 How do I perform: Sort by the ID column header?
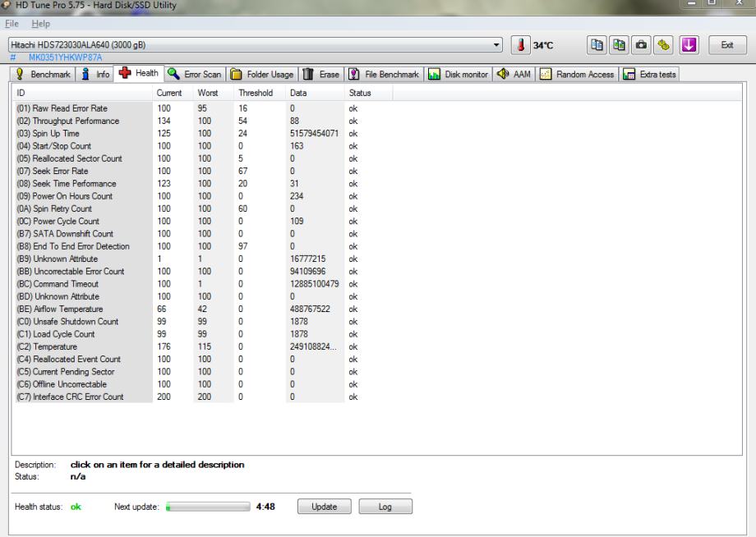[82, 93]
